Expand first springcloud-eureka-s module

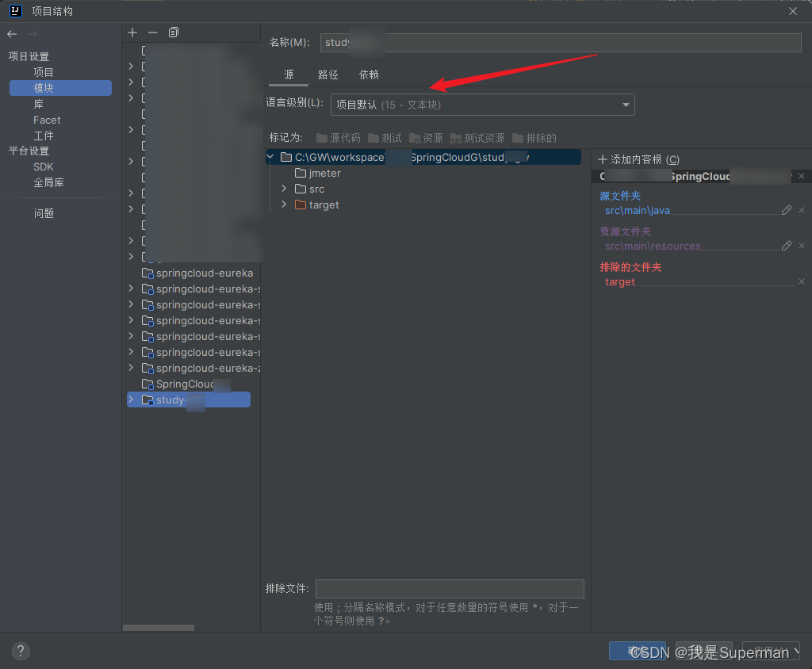coord(131,289)
